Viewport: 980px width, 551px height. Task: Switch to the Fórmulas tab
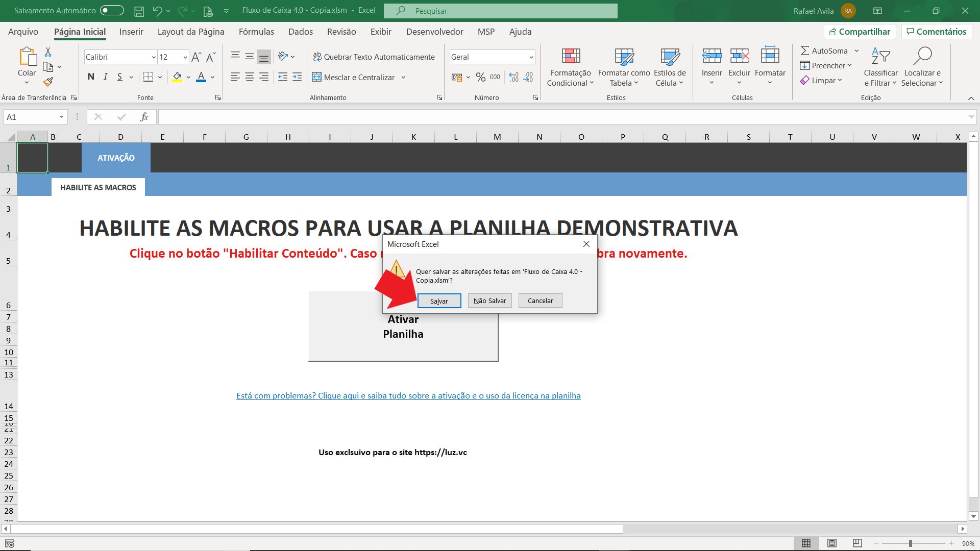pyautogui.click(x=256, y=32)
